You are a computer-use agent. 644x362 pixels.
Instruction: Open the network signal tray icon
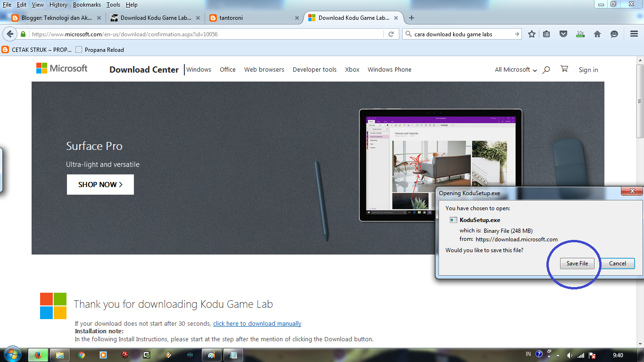pos(581,355)
